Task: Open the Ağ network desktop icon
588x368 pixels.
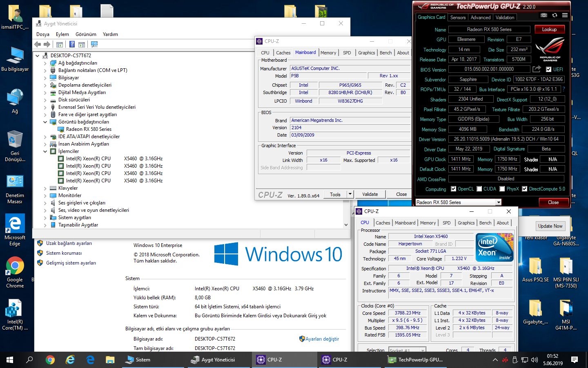Action: click(x=15, y=101)
